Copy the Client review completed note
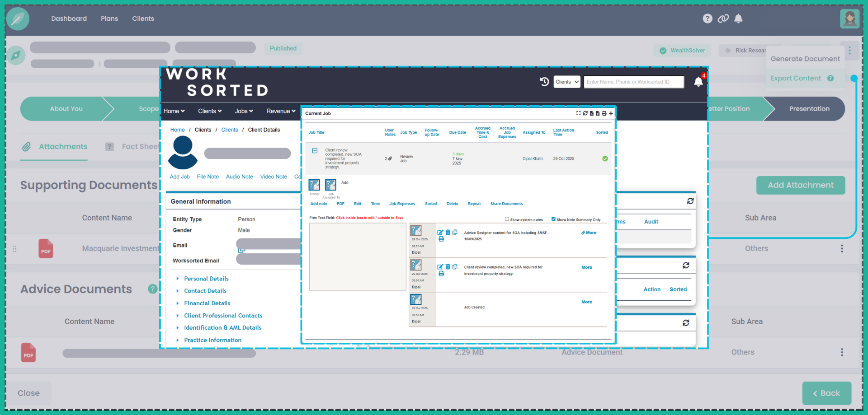 (455, 267)
